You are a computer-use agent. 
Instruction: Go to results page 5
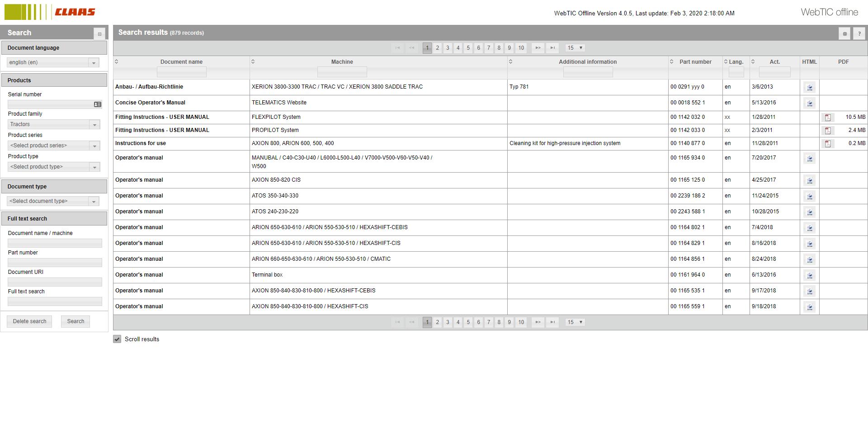coord(468,48)
